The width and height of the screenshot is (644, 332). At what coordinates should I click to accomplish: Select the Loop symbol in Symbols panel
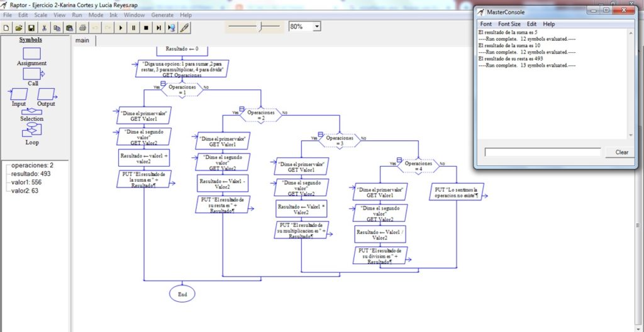(31, 131)
